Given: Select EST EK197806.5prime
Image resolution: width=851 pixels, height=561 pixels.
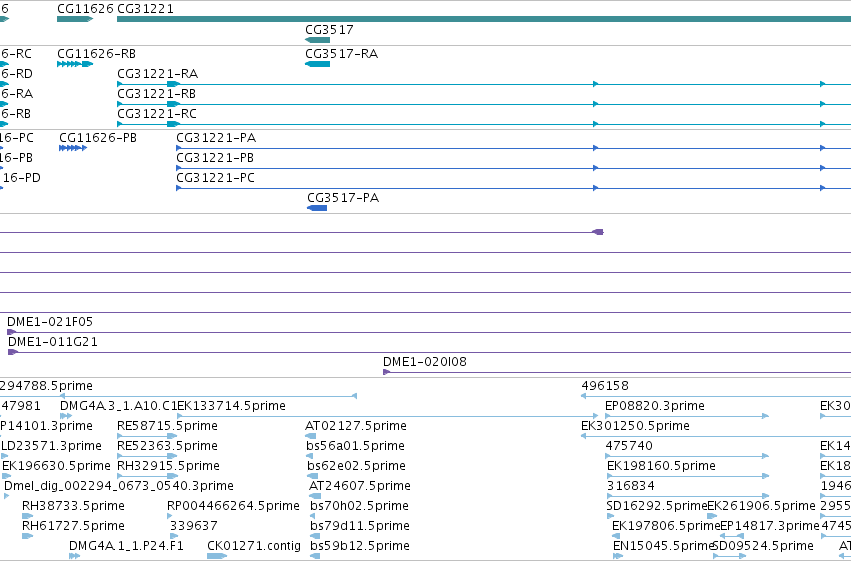Looking at the screenshot, I should pyautogui.click(x=666, y=526).
